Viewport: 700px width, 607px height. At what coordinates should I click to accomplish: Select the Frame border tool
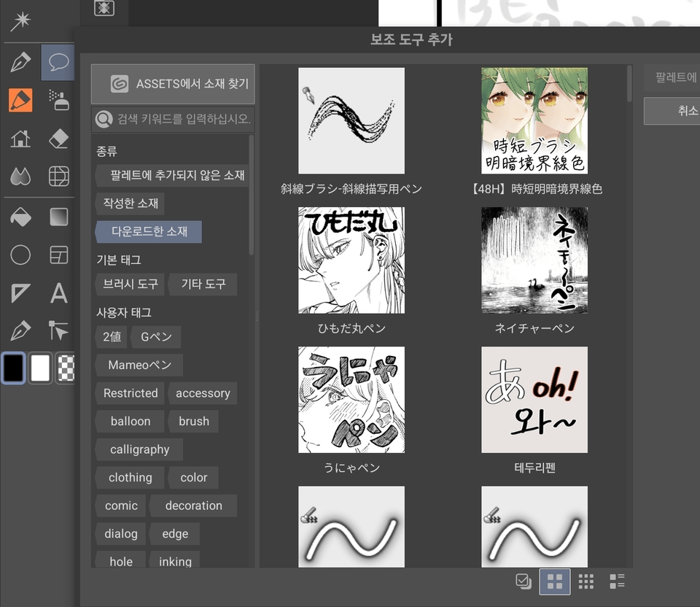coord(58,255)
